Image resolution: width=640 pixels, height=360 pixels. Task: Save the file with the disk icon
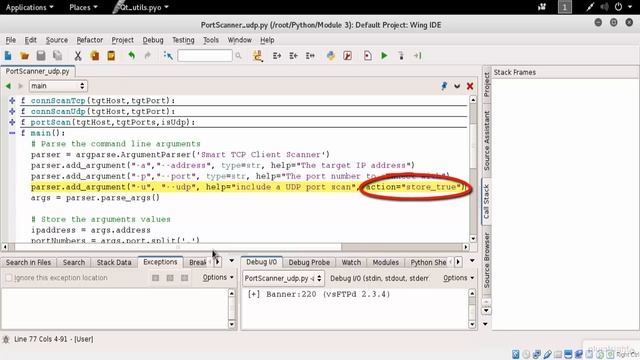pyautogui.click(x=41, y=56)
